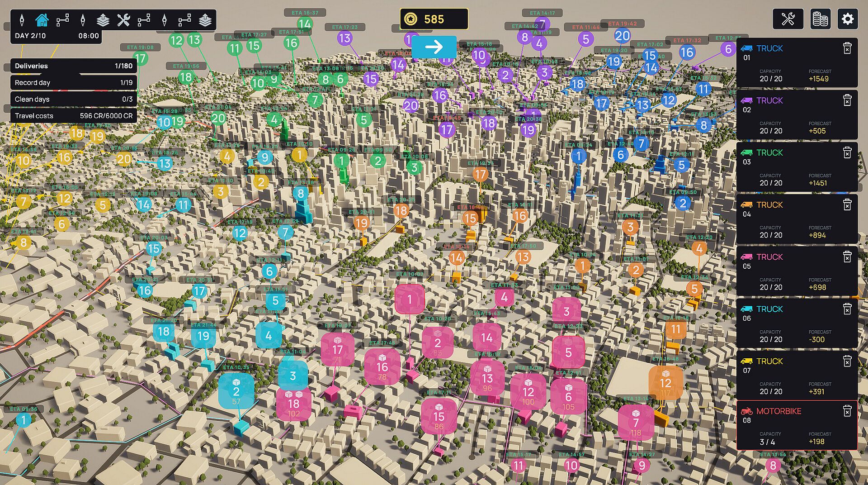Click Truck 02 forecast value +505
Screen dimensions: 868x485
[x=817, y=131]
